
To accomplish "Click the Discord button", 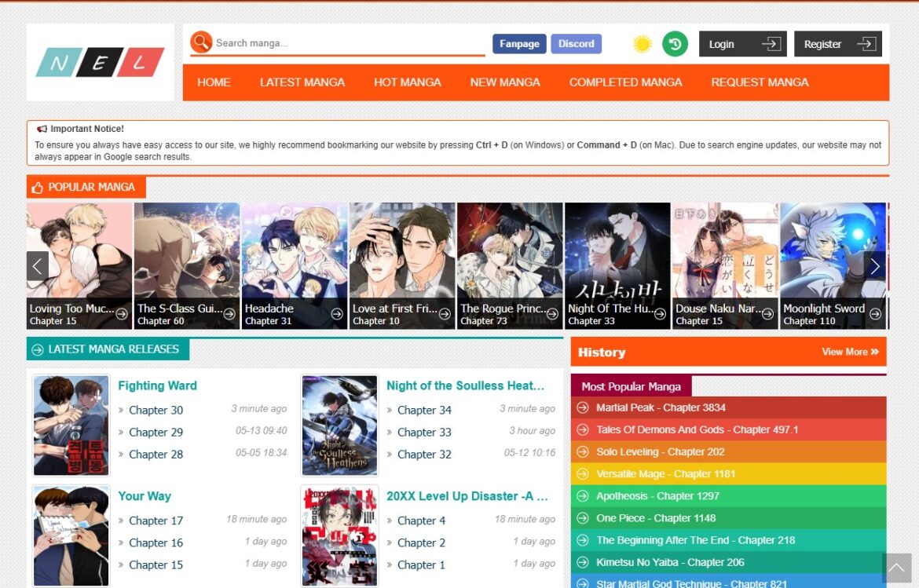I will 576,44.
